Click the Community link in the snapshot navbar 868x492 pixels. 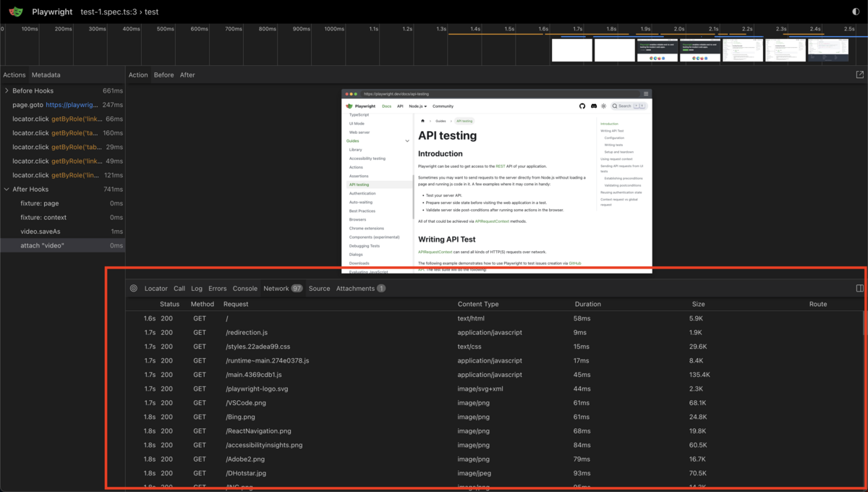click(x=443, y=106)
